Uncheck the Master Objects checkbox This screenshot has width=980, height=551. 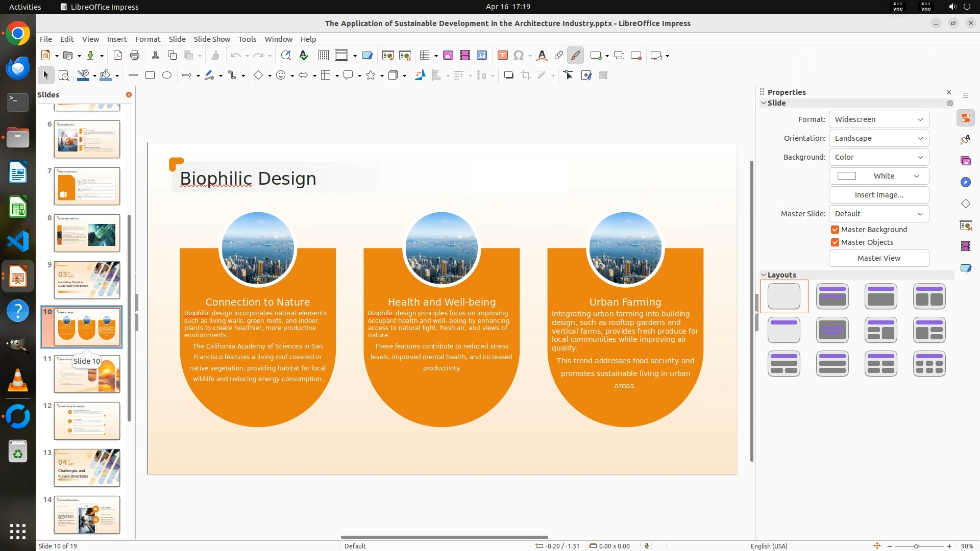(835, 242)
